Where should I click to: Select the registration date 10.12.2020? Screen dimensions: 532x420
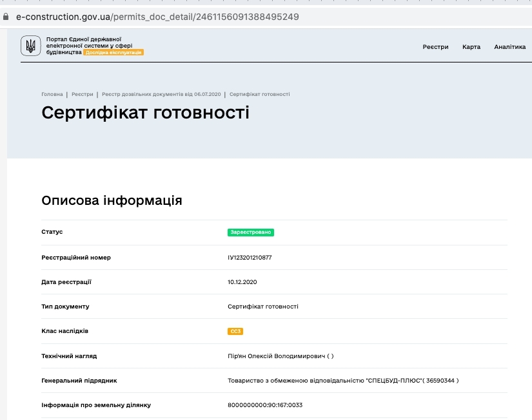tap(242, 282)
